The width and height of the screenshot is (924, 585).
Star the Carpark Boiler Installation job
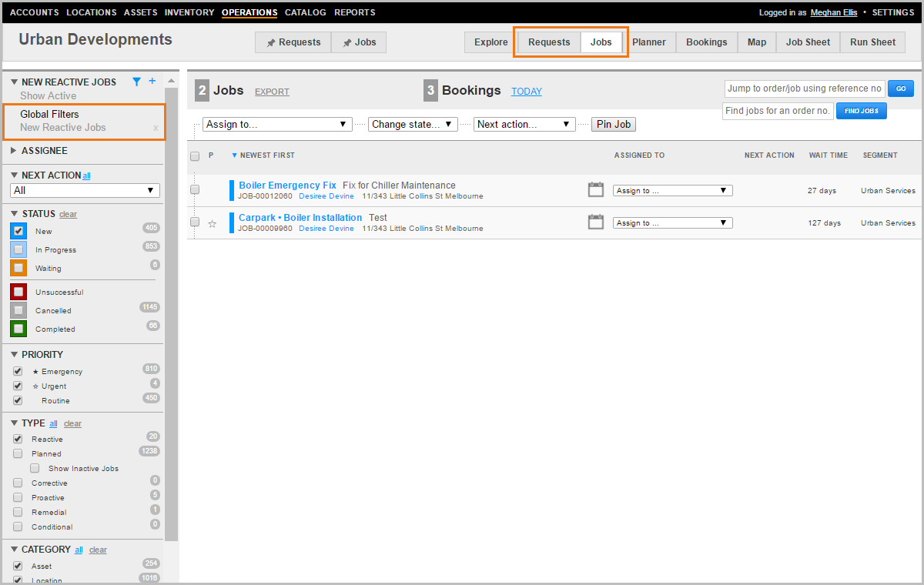tap(213, 223)
